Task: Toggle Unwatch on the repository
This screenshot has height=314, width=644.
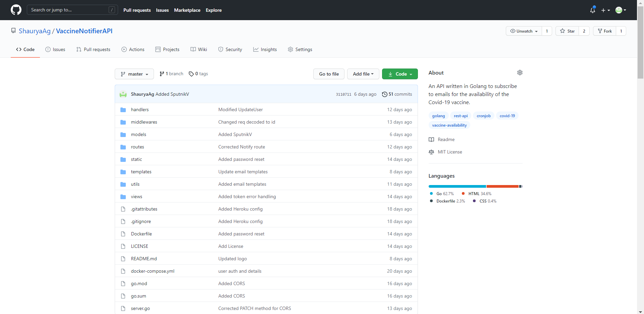Action: point(524,31)
